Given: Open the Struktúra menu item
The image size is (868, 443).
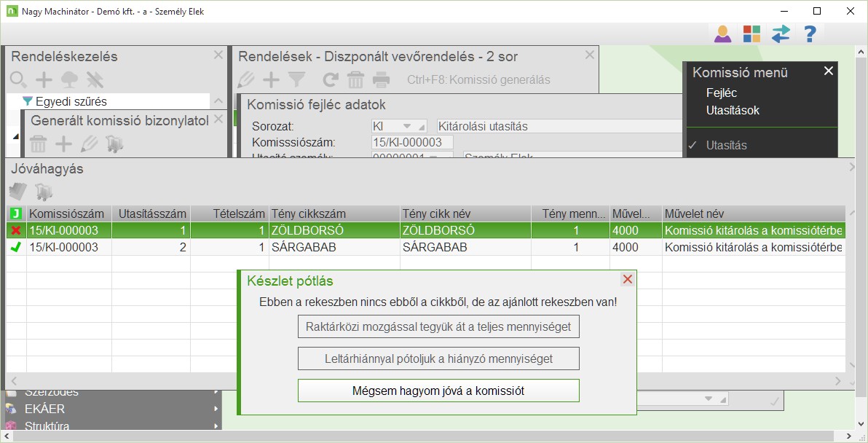Looking at the screenshot, I should pyautogui.click(x=47, y=426).
